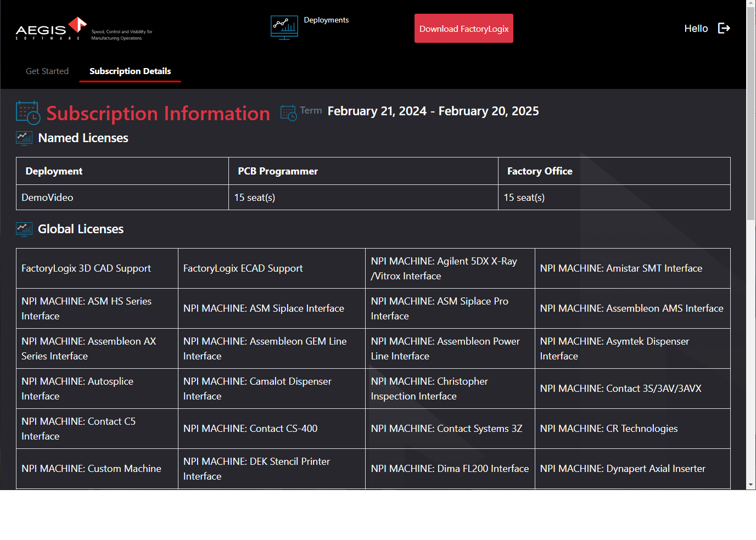The width and height of the screenshot is (756, 540).
Task: Click the Deployments monitor icon
Action: [284, 27]
